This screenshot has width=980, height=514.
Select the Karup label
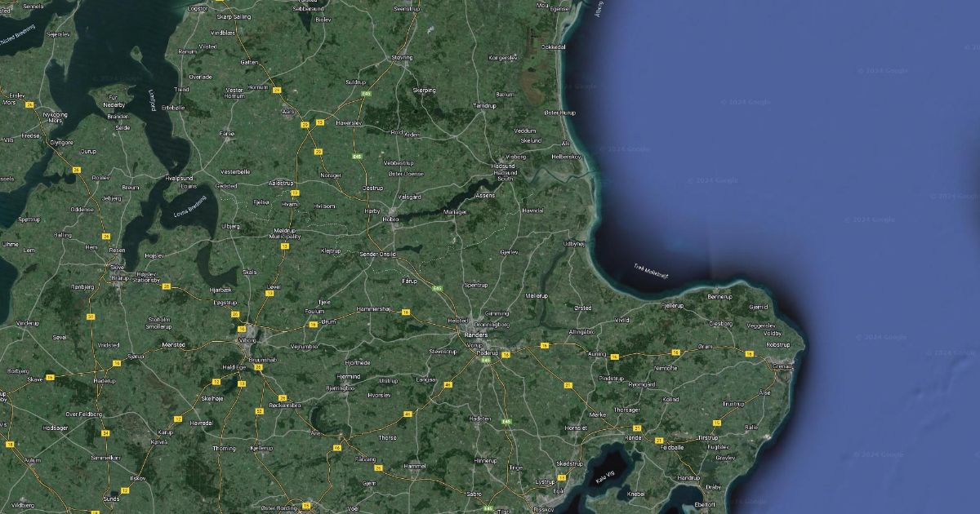[x=166, y=432]
